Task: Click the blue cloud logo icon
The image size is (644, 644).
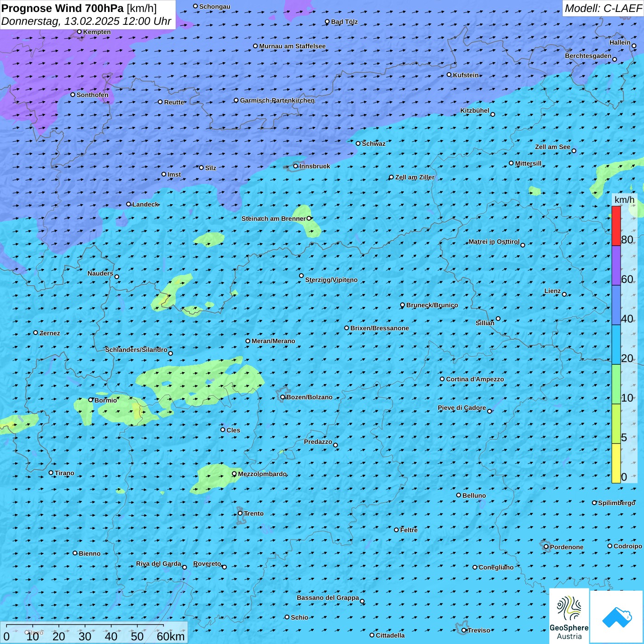Action: coord(616,617)
